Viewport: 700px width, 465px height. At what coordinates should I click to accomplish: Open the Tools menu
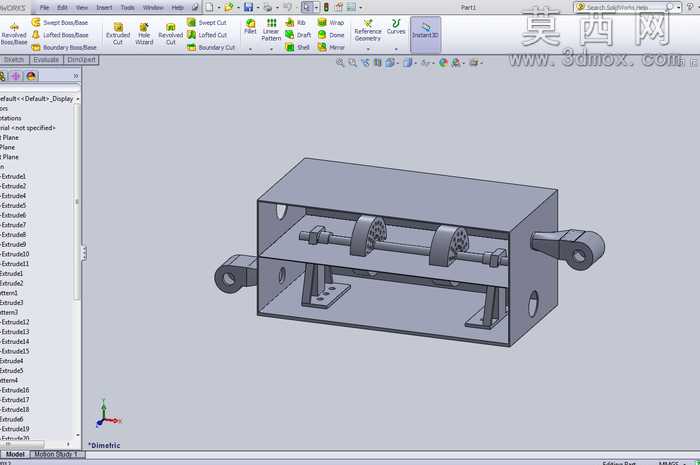coord(128,8)
